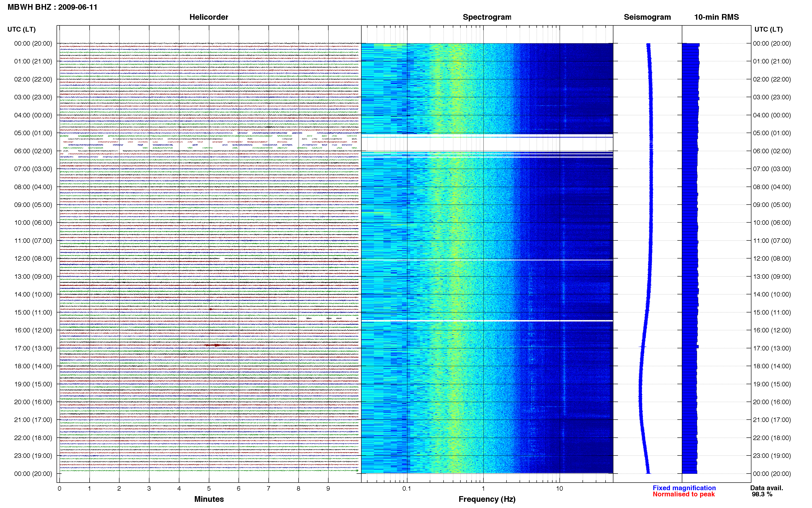Viewport: 812px width, 508px height.
Task: Click left-axis time label 03:00 (23:00)
Action: 33,97
